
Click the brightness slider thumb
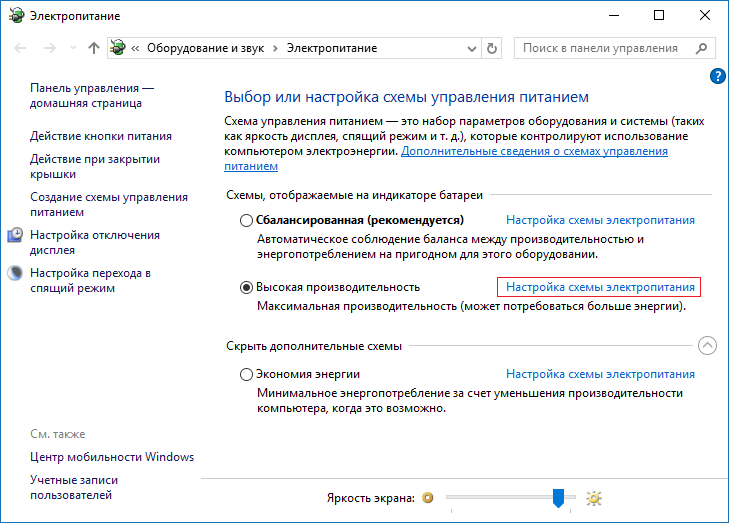[x=558, y=498]
